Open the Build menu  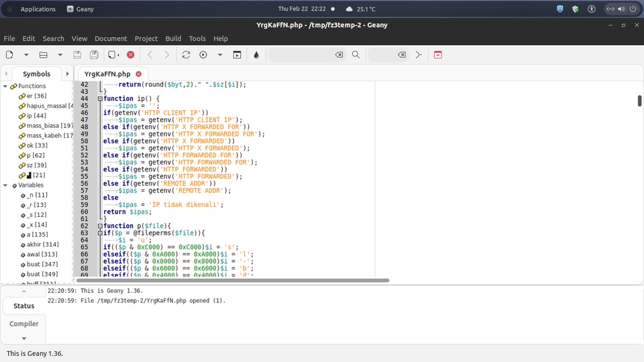point(173,38)
